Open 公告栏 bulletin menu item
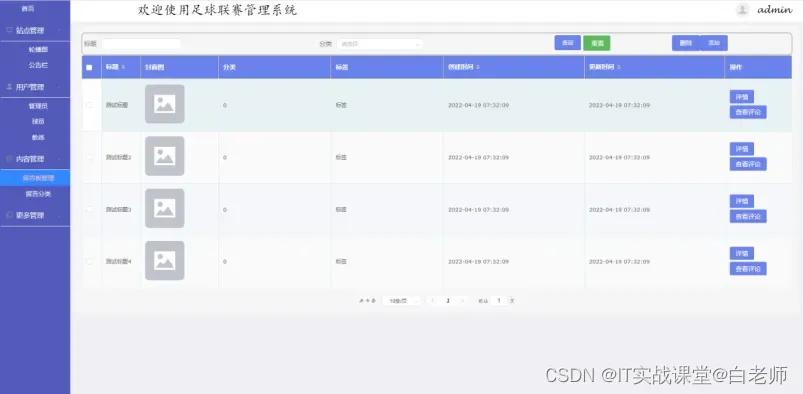Screen dimensions: 803x394 38,66
